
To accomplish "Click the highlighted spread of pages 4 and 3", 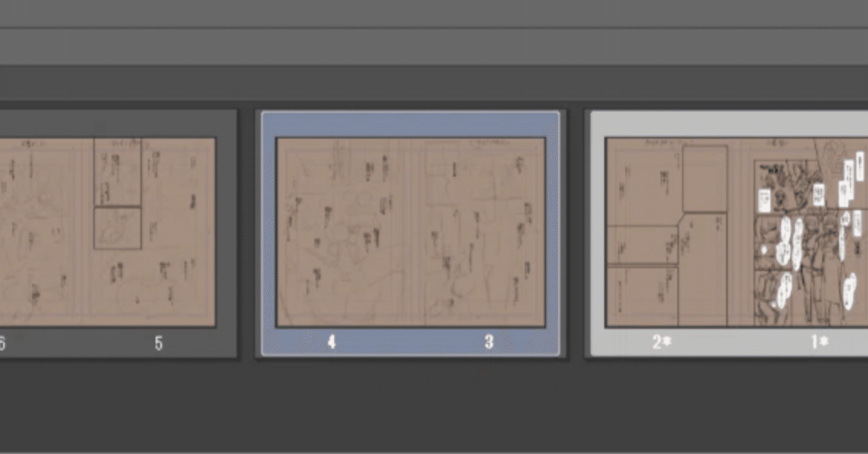I will (411, 233).
